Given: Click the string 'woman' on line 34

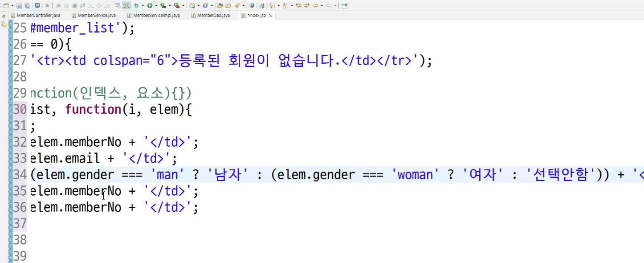Looking at the screenshot, I should click(415, 175).
